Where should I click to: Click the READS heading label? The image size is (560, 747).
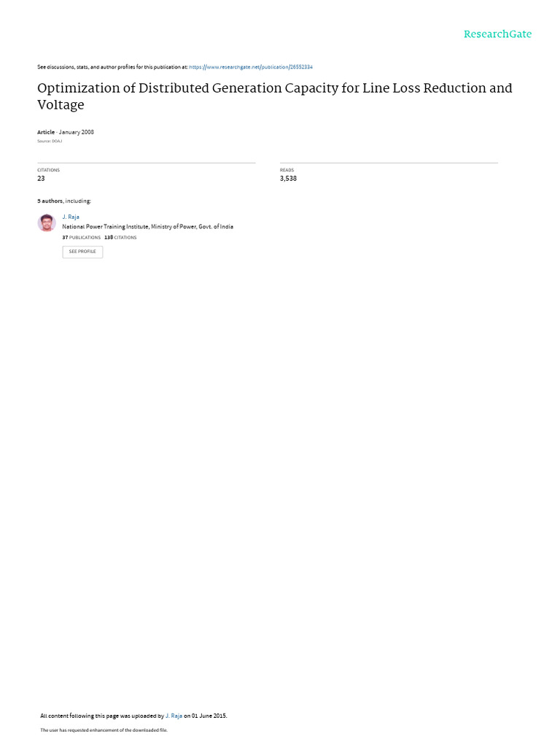click(x=287, y=170)
